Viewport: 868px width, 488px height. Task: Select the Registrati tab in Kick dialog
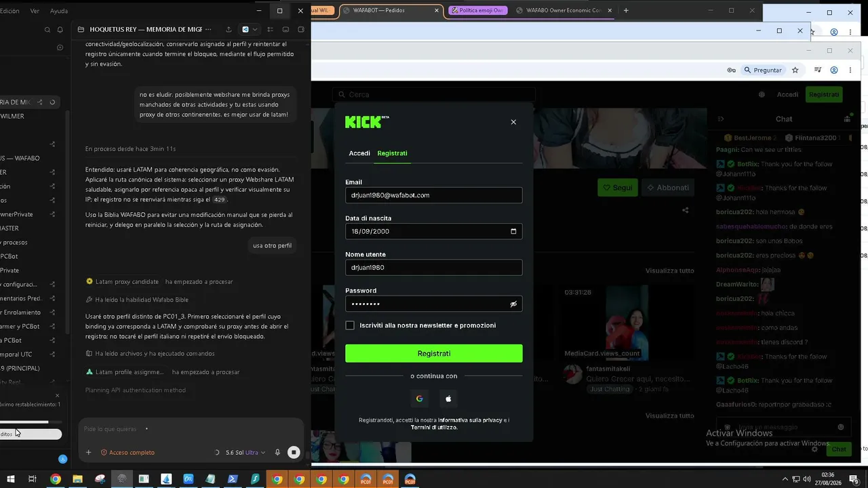[392, 153]
